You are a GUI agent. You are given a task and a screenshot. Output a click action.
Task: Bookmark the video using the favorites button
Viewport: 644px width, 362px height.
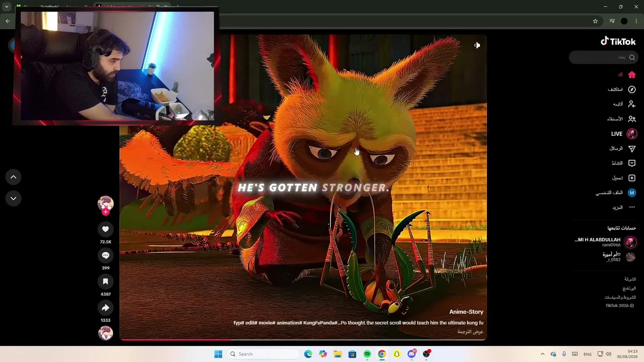point(106,282)
